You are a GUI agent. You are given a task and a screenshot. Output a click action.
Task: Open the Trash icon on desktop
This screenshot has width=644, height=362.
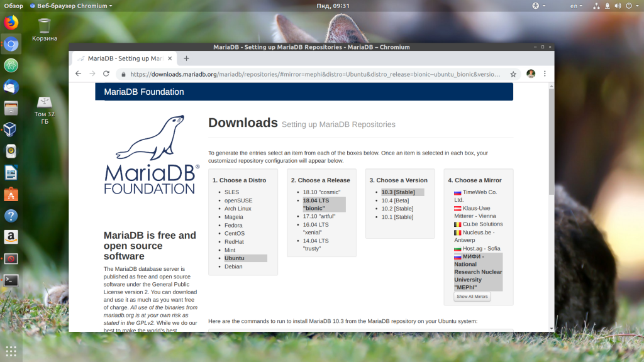[44, 26]
